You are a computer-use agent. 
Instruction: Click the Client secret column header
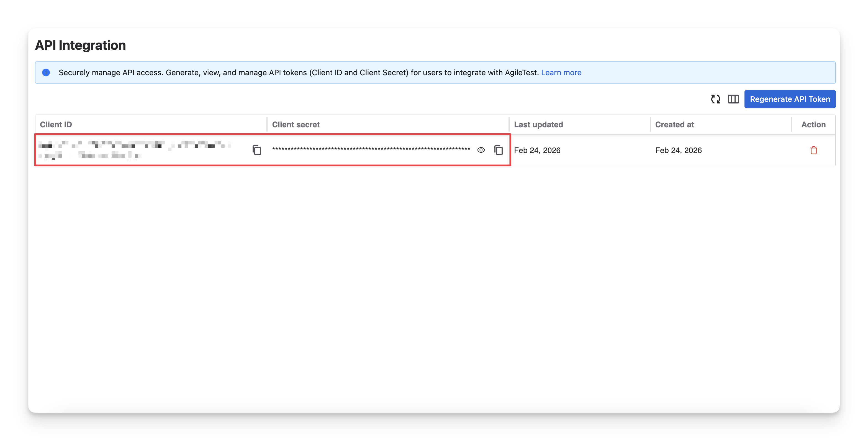[296, 124]
